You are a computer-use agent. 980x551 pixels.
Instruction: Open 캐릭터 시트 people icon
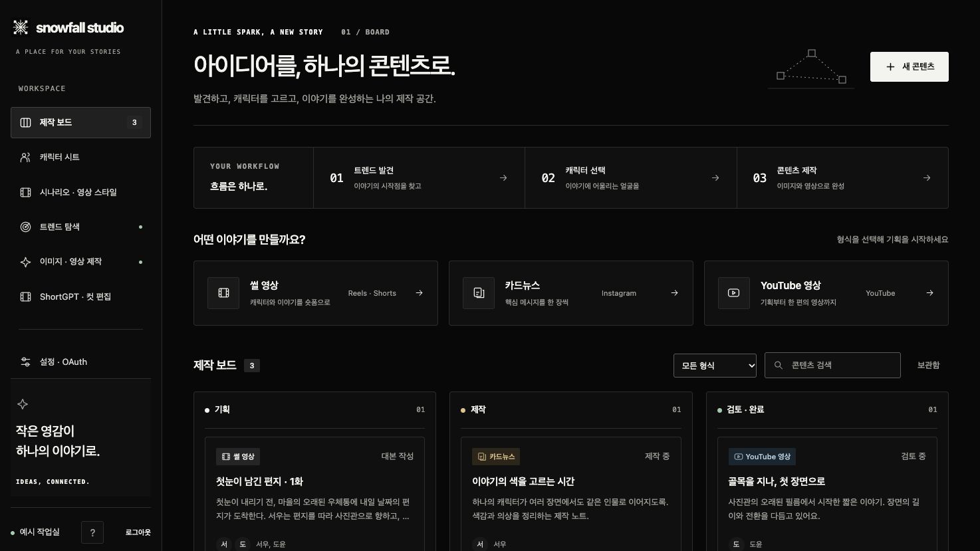point(26,158)
